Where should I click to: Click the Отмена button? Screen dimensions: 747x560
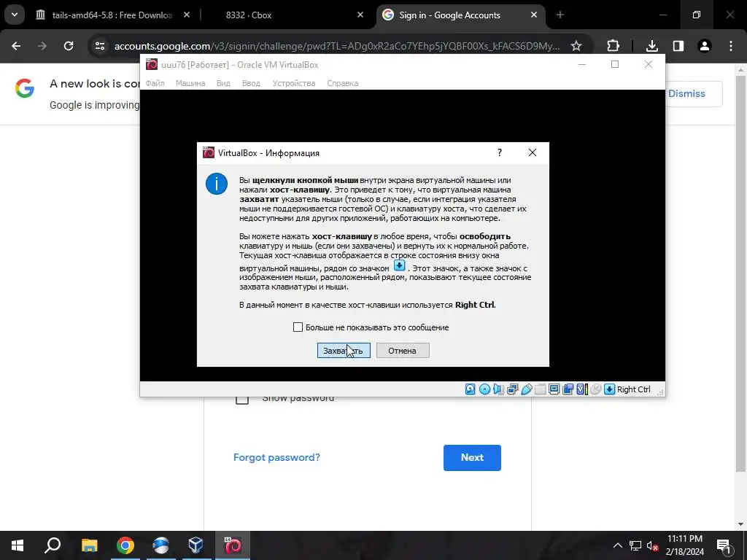(403, 351)
